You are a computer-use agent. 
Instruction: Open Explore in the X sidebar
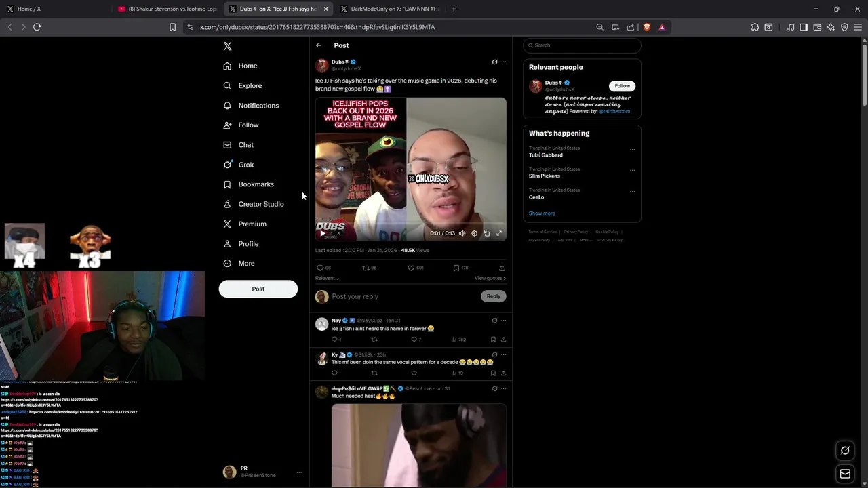243,85
